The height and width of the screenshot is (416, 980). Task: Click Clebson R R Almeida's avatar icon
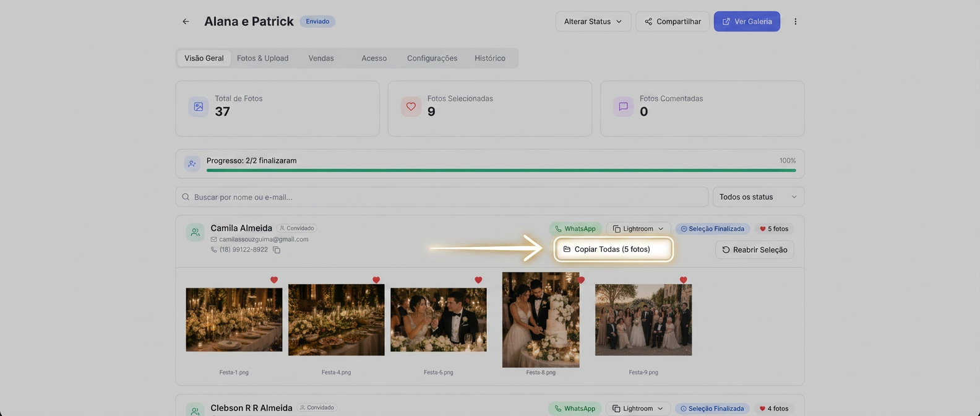click(x=195, y=410)
